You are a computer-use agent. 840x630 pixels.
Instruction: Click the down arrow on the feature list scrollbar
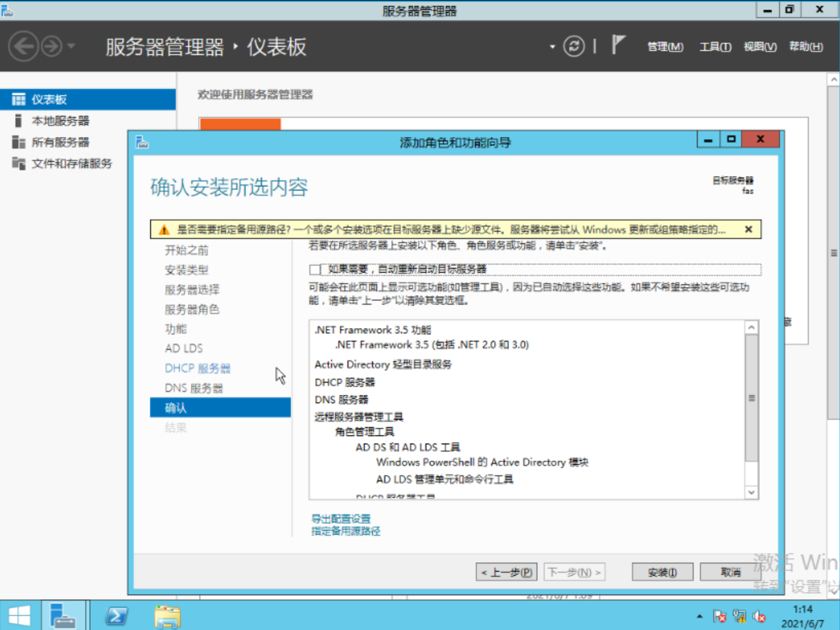[751, 492]
